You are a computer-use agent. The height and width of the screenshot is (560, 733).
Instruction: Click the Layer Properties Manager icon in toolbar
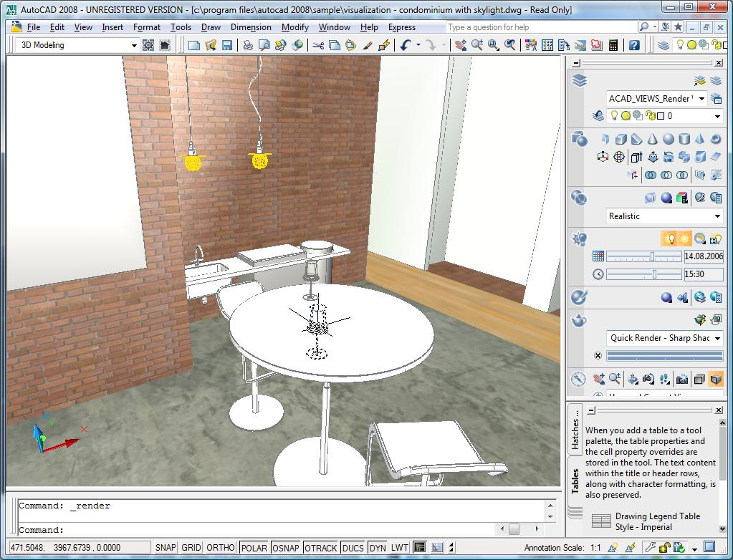(663, 45)
